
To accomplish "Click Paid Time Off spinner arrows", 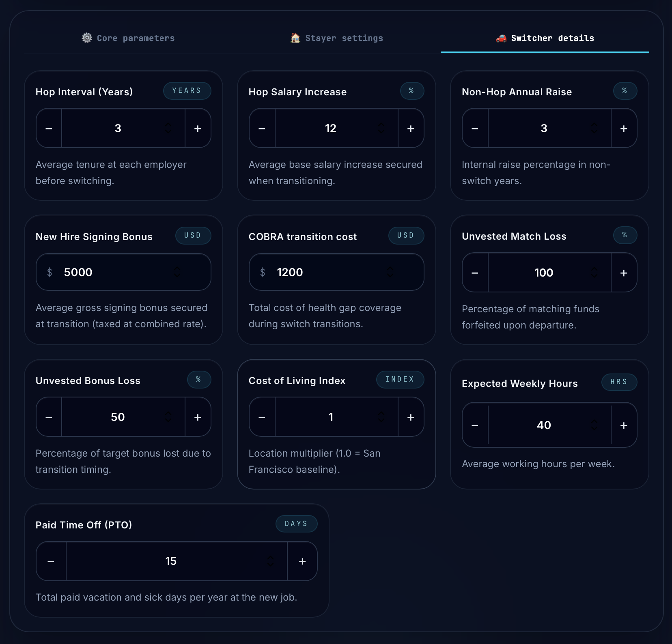I will tap(271, 561).
